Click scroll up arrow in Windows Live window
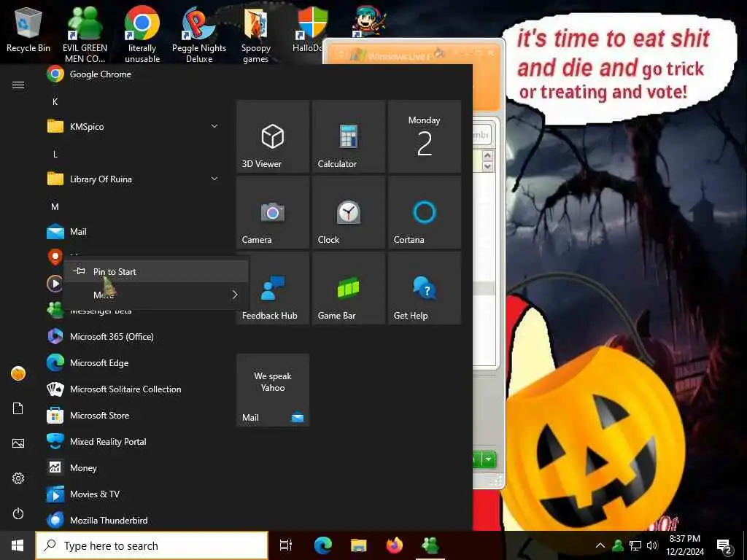The width and height of the screenshot is (747, 560). (487, 156)
